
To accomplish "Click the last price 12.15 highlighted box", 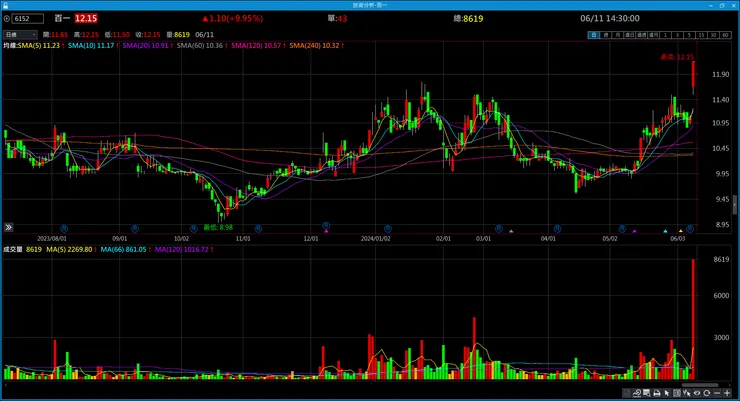I will coord(86,18).
